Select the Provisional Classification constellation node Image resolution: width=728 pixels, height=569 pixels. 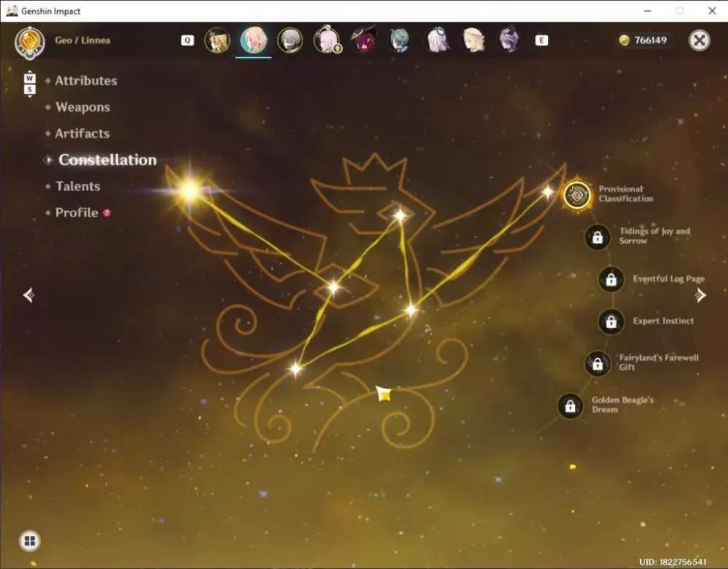coord(577,195)
